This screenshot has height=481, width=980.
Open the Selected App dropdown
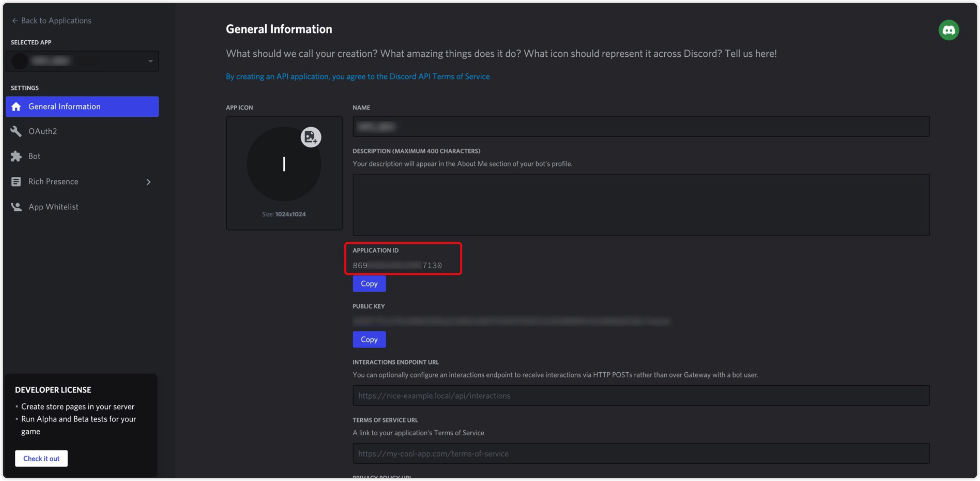(82, 61)
